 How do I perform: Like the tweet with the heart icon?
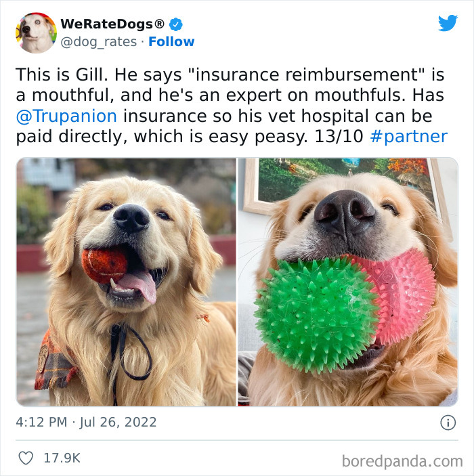coord(26,458)
